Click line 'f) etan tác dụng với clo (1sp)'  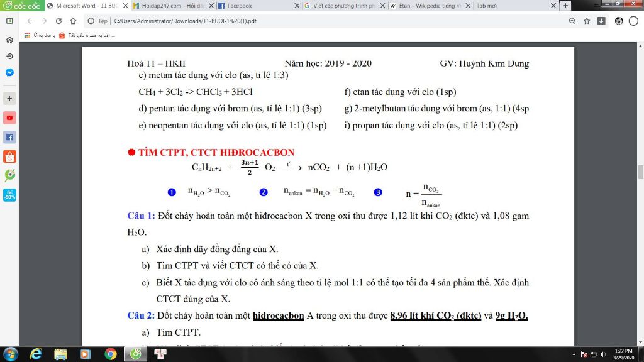tap(400, 92)
